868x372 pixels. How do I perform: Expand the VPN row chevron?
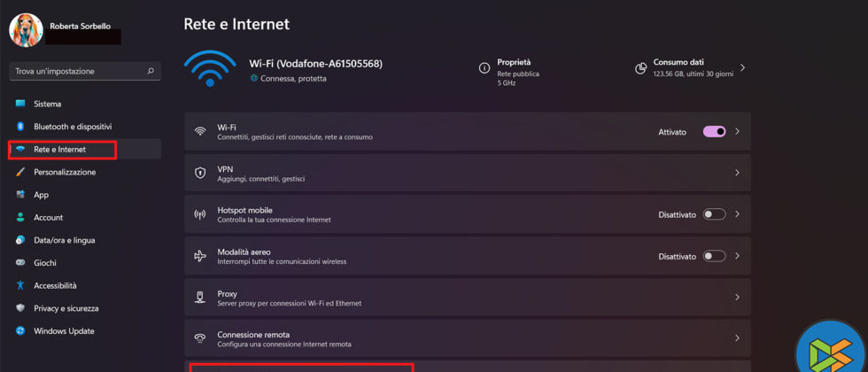(x=737, y=173)
